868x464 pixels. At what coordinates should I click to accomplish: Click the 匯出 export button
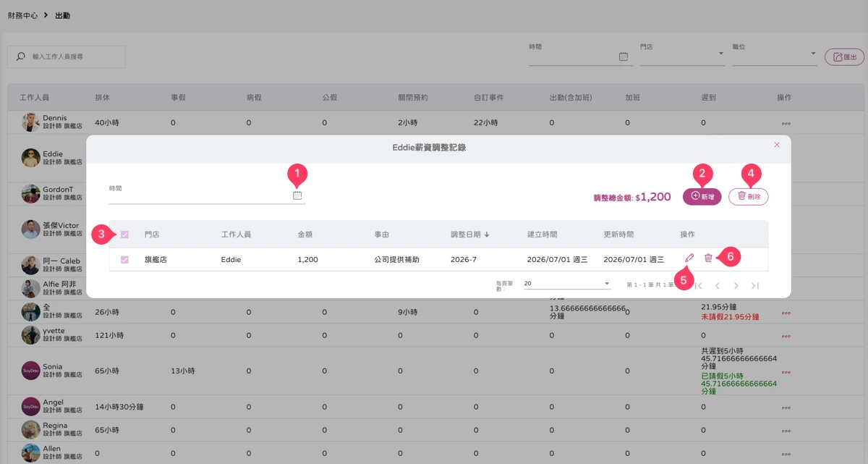pyautogui.click(x=844, y=57)
